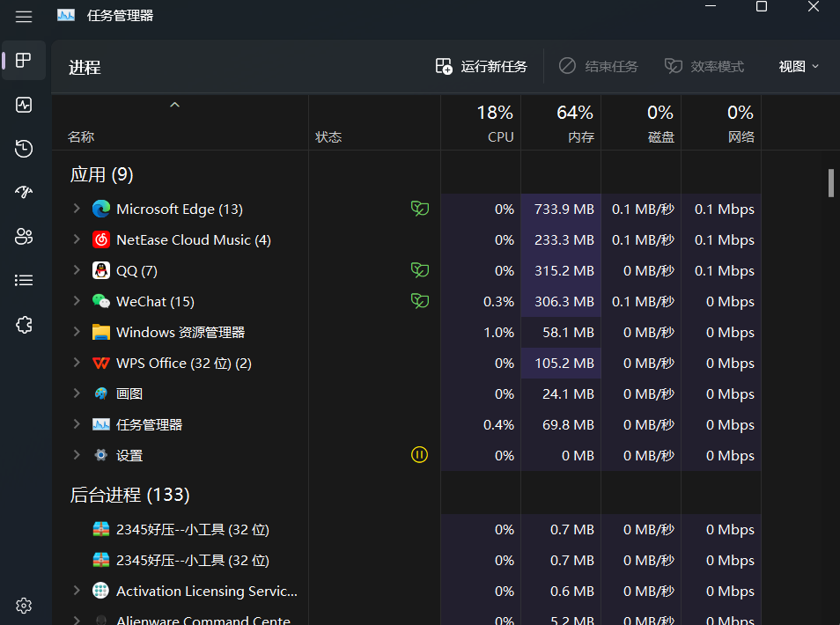The image size is (840, 625).
Task: Click efficiency mode leaf on Microsoft Edge row
Action: coord(419,209)
